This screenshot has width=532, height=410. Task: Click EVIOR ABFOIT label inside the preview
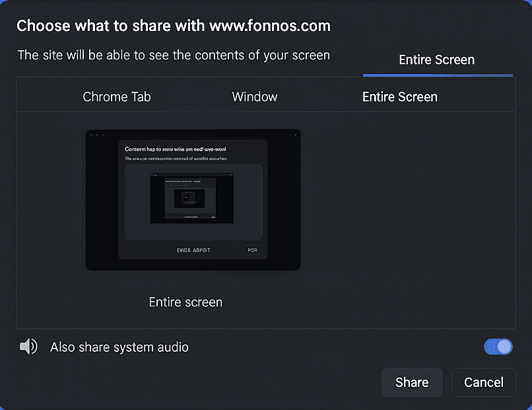(x=193, y=250)
